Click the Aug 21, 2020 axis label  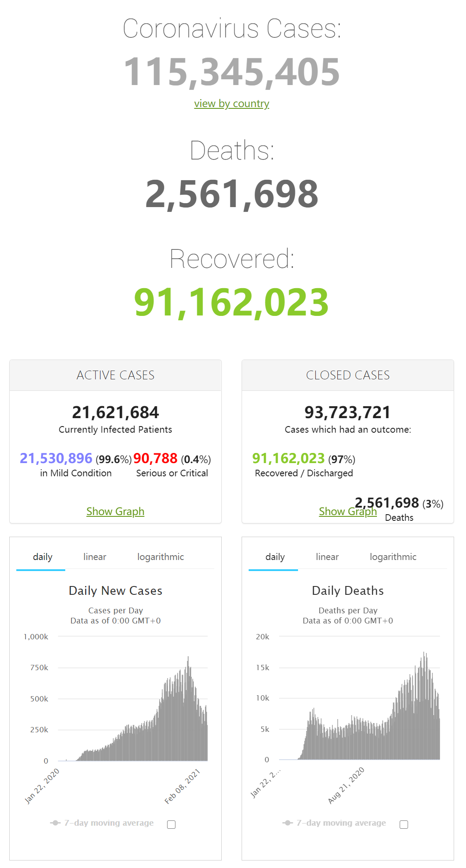[x=347, y=786]
